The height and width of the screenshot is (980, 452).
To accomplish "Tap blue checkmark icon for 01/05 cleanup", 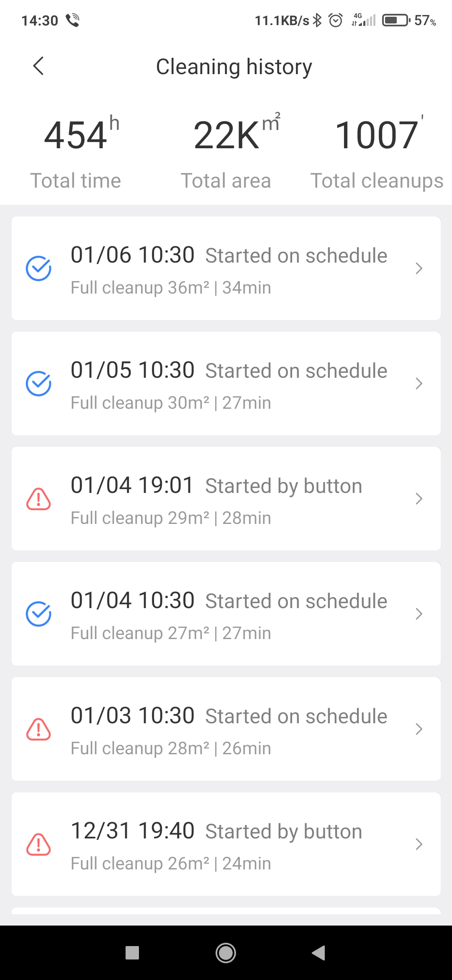I will pos(39,383).
